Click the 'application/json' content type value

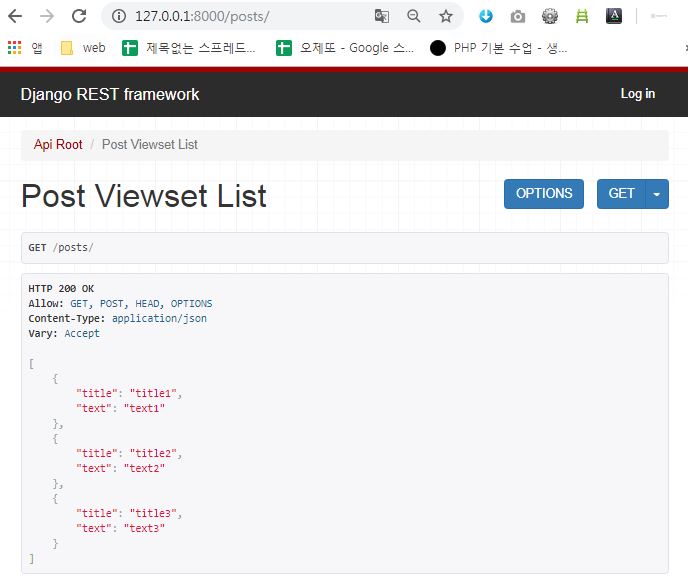(x=159, y=318)
